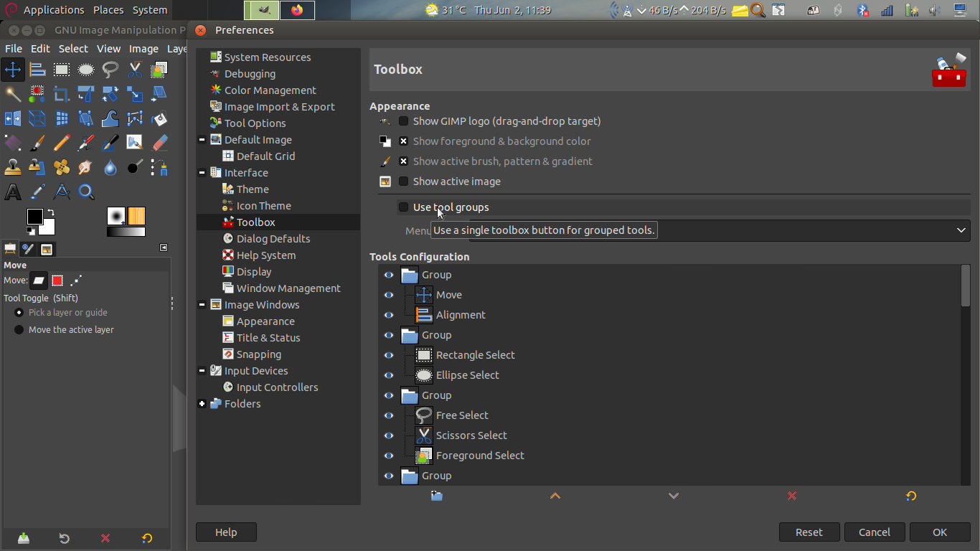Select the Move the active layer radio button
The width and height of the screenshot is (980, 551).
[19, 330]
